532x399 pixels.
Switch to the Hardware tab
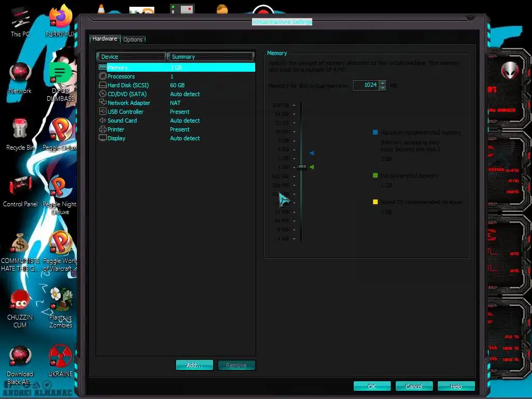point(104,38)
